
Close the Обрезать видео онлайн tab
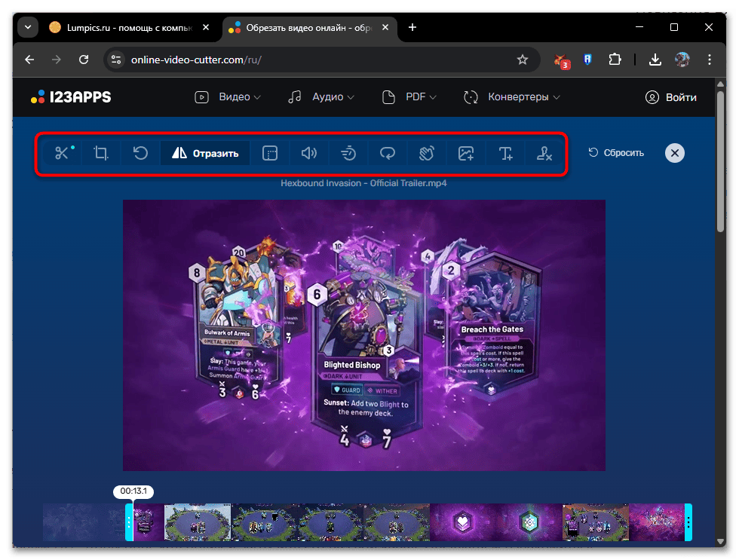point(385,27)
